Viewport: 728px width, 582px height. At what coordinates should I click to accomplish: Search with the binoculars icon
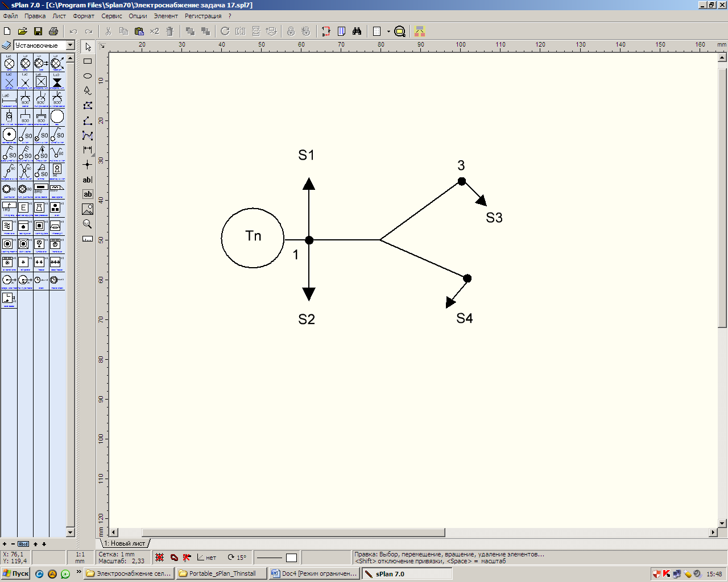[357, 31]
